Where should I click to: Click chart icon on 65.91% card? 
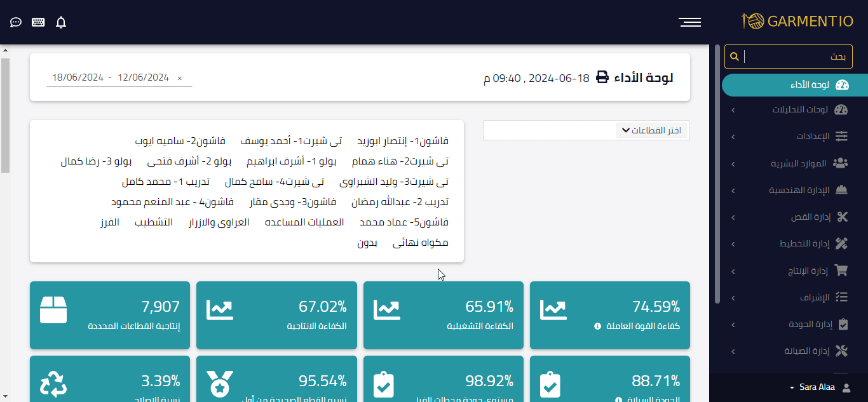pyautogui.click(x=387, y=310)
